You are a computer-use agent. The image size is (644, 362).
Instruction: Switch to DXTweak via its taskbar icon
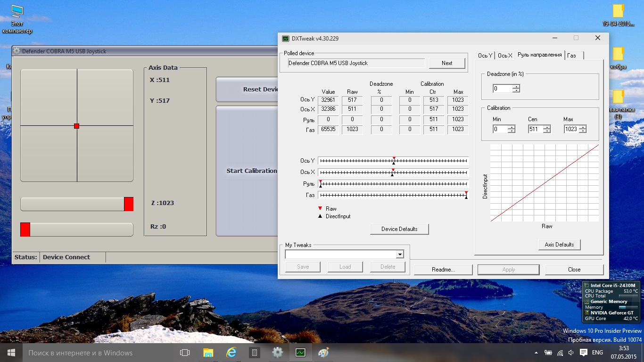pos(300,353)
